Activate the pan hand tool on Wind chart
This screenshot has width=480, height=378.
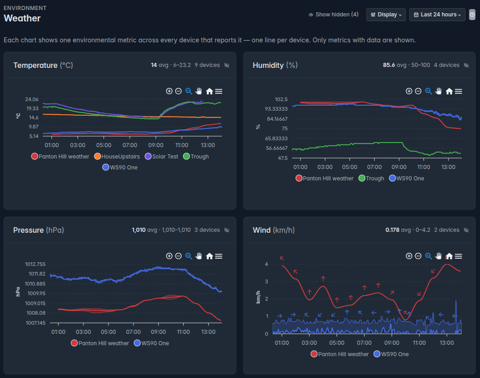pyautogui.click(x=438, y=256)
